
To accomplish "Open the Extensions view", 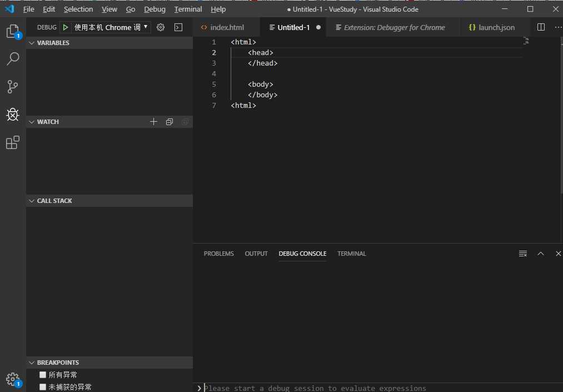I will 13,143.
